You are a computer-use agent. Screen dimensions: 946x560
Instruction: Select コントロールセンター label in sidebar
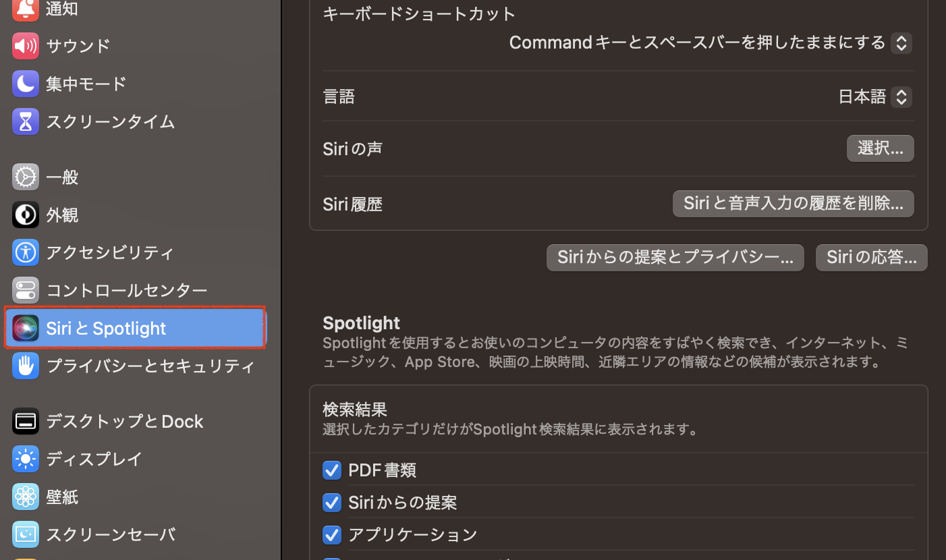point(127,291)
